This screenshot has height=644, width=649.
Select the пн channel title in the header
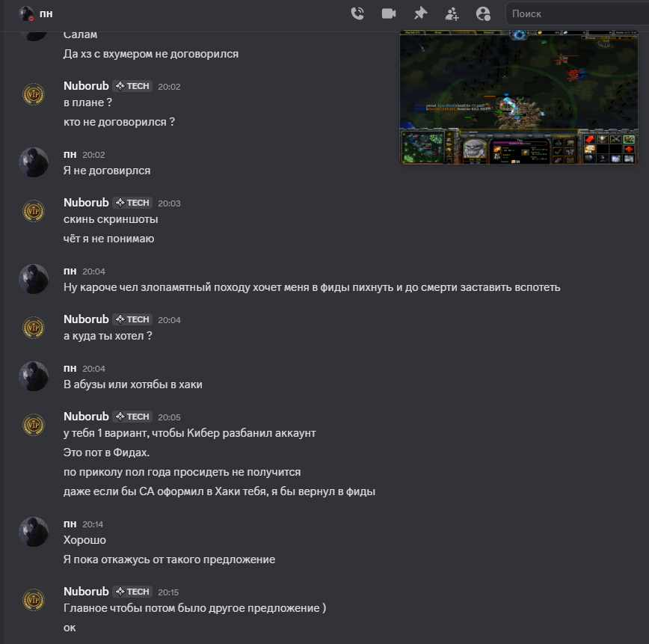click(x=46, y=13)
